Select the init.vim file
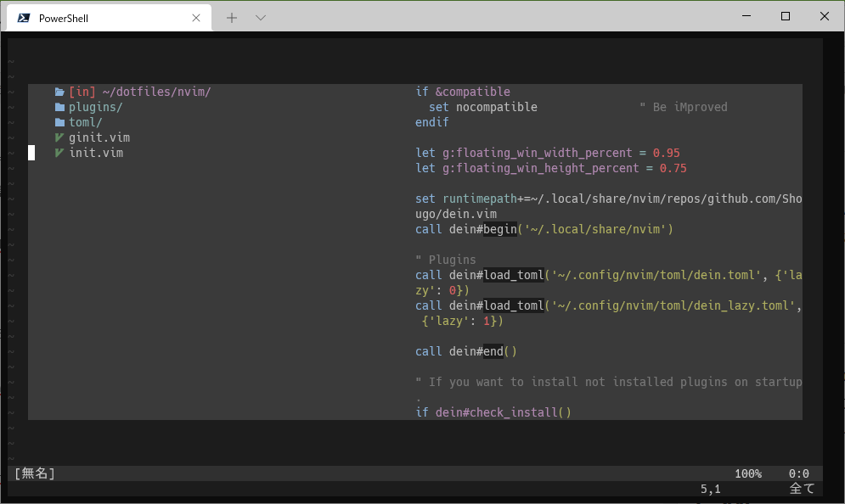Image resolution: width=845 pixels, height=504 pixels. tap(96, 153)
